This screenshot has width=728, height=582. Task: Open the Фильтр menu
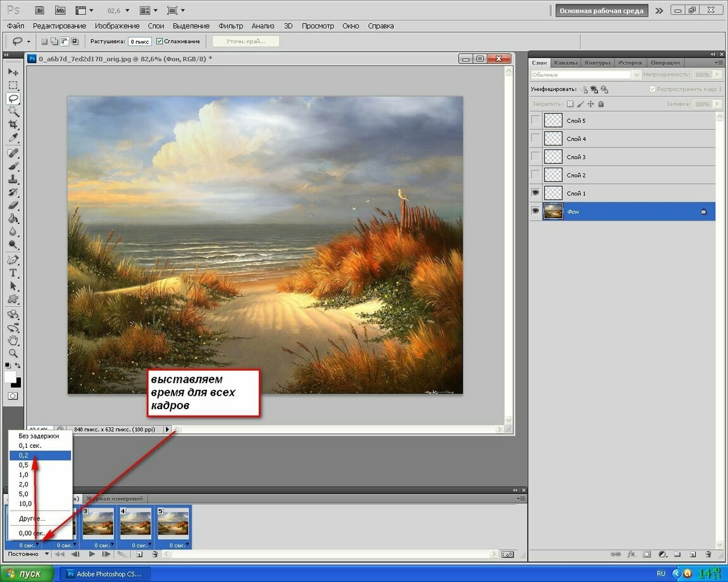tap(231, 26)
